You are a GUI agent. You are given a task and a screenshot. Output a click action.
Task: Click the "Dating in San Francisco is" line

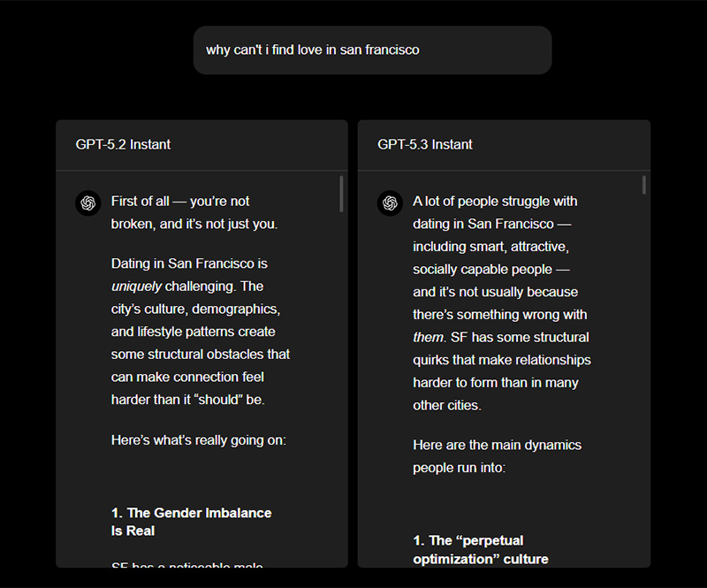tap(189, 263)
